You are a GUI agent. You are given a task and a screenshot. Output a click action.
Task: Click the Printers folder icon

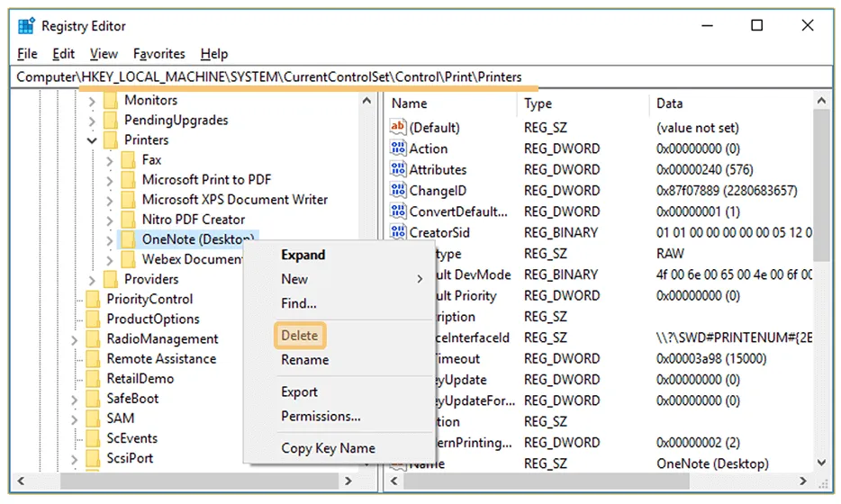(111, 139)
